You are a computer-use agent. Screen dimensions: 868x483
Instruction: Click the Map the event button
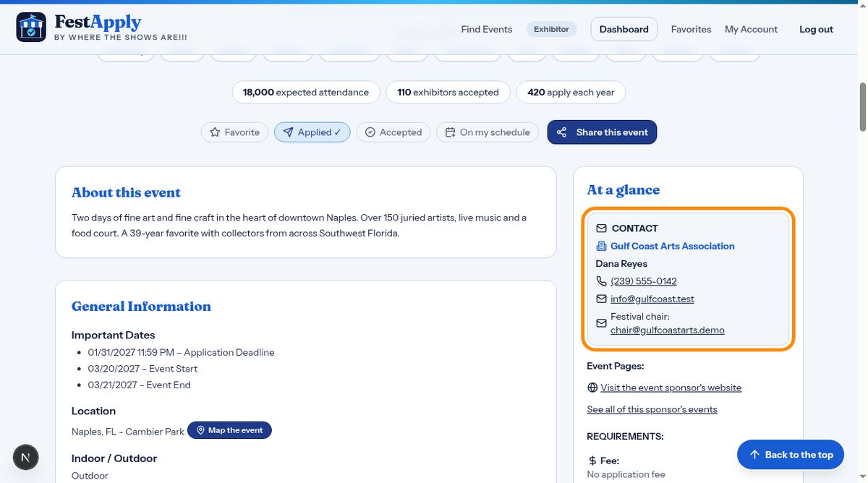coord(230,430)
